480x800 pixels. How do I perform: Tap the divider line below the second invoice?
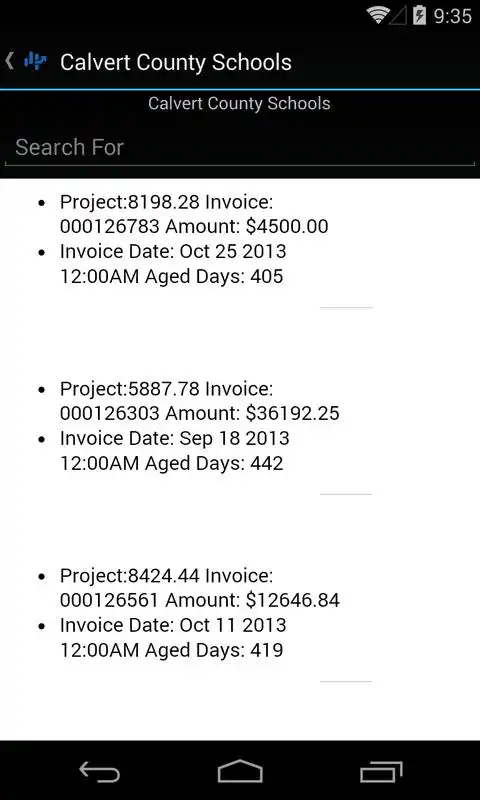click(x=346, y=494)
